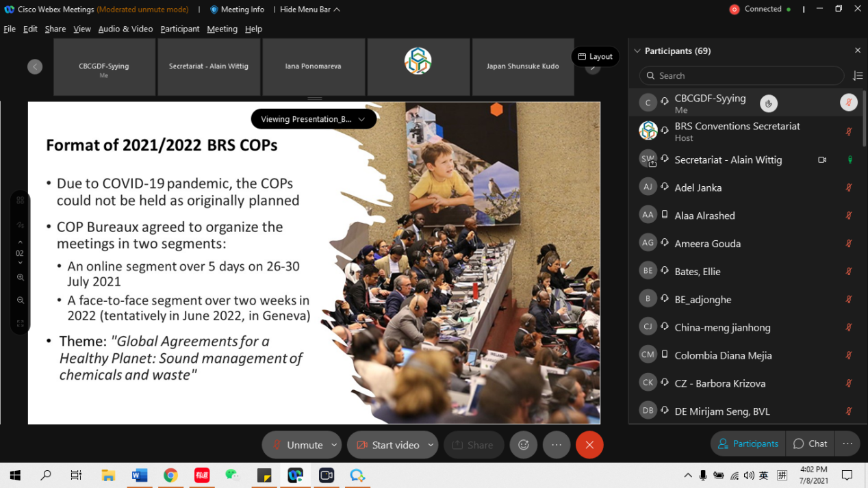
Task: Open the Participant menu
Action: 179,29
